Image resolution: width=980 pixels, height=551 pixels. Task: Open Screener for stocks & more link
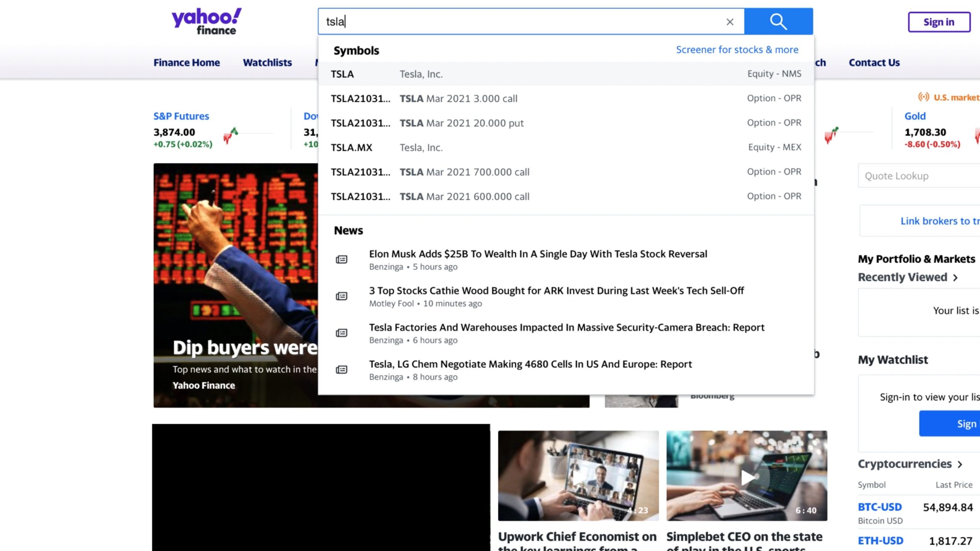737,50
